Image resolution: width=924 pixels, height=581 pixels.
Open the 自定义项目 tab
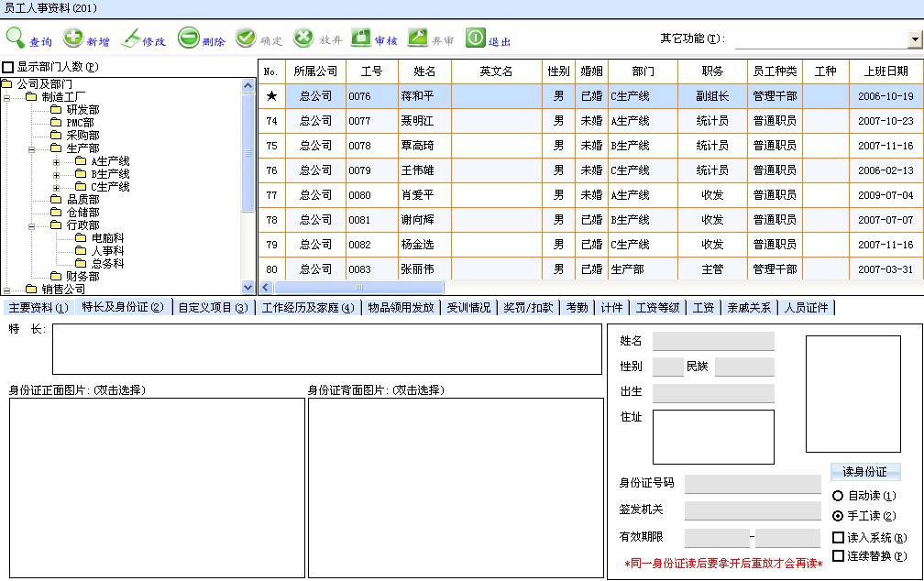coord(214,308)
